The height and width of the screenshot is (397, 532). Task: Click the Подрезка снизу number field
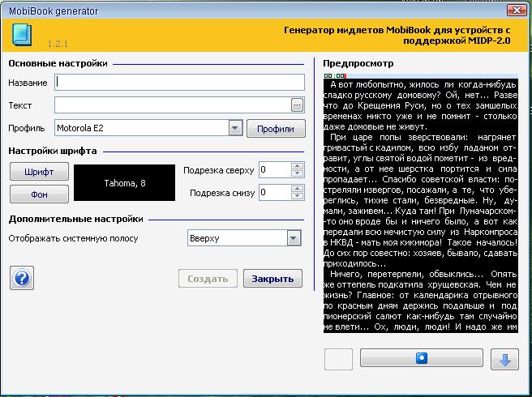[x=275, y=193]
